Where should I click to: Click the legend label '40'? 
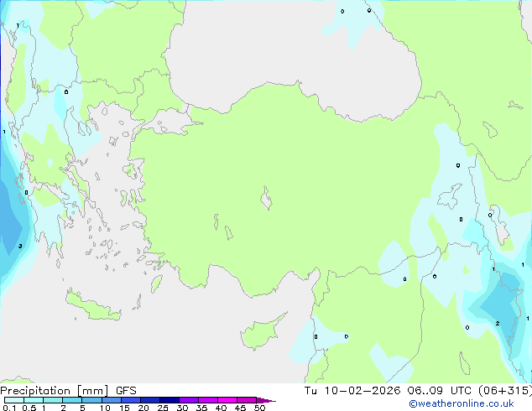coord(221,408)
